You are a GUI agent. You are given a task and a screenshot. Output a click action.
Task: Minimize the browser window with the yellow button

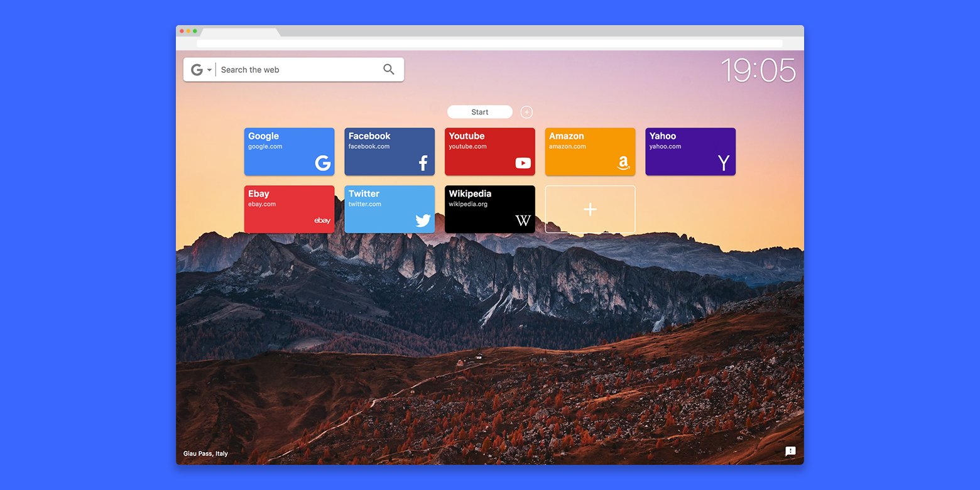188,31
